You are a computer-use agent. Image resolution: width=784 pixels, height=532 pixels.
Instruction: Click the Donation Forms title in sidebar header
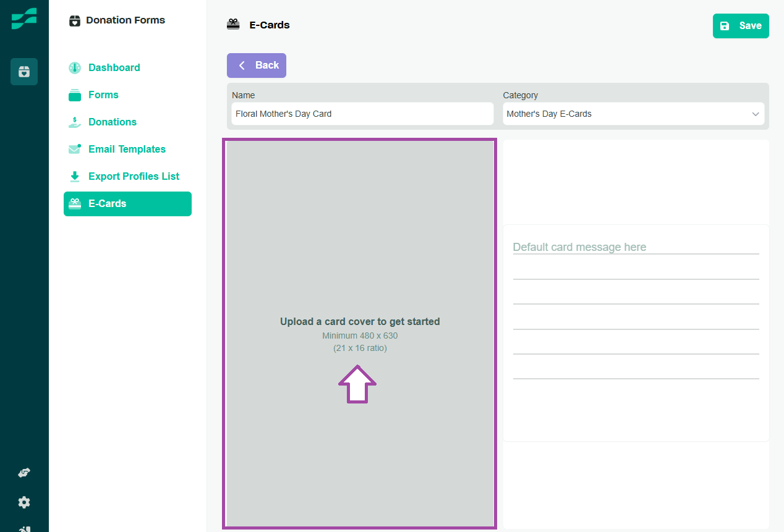pos(126,20)
